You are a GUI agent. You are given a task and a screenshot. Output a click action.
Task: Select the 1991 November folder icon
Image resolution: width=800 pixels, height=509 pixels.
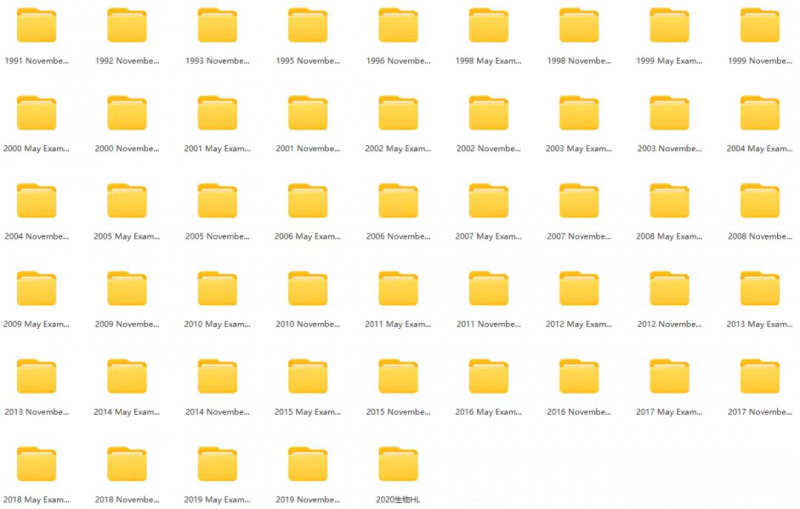[x=36, y=25]
